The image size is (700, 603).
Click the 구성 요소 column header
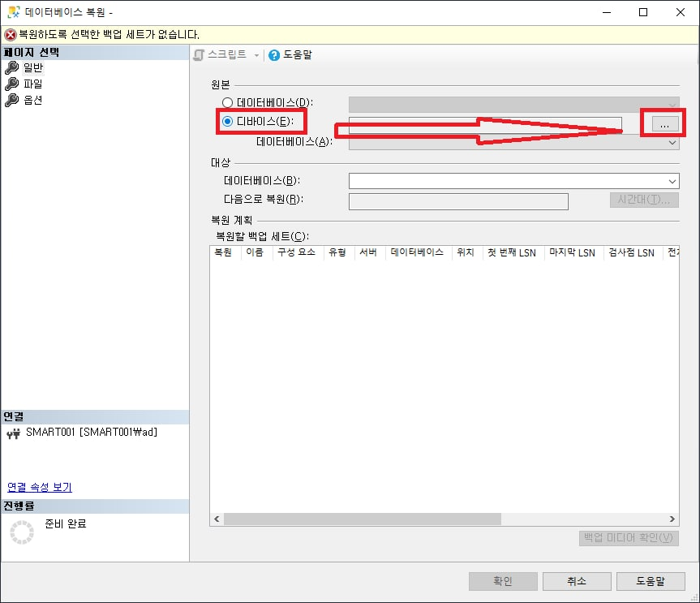[298, 252]
